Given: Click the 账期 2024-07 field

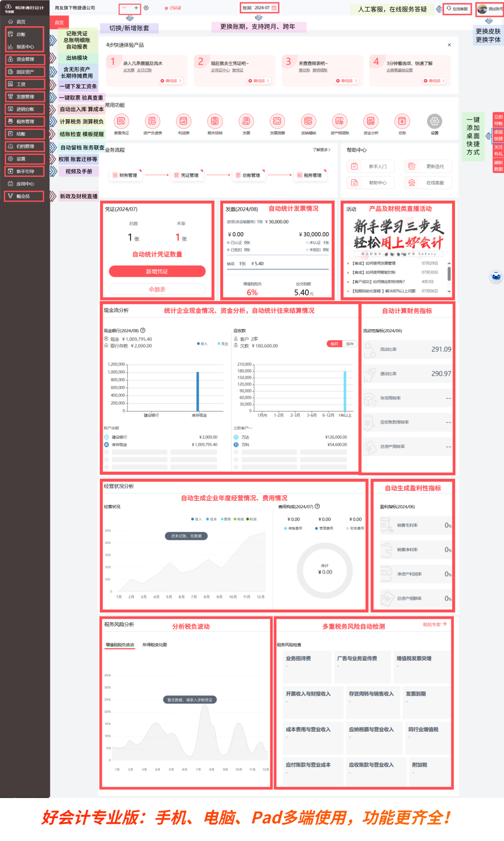Looking at the screenshot, I should (260, 8).
